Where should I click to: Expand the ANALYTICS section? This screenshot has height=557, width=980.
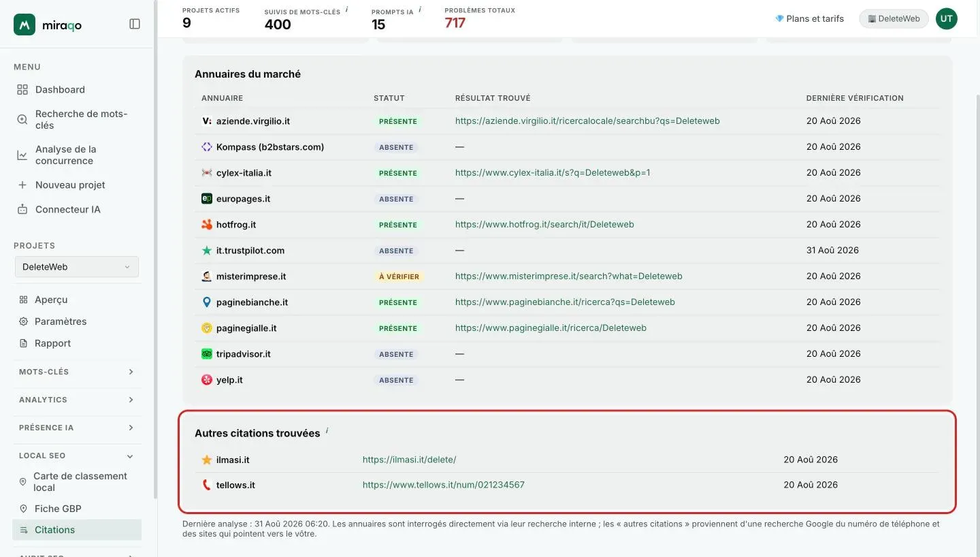(x=77, y=400)
